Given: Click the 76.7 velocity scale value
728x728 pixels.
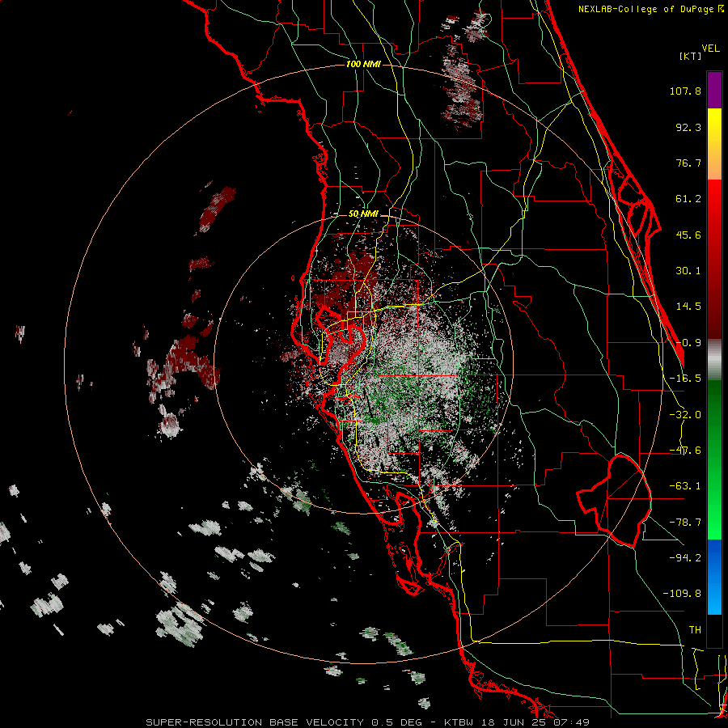Looking at the screenshot, I should coord(688,163).
